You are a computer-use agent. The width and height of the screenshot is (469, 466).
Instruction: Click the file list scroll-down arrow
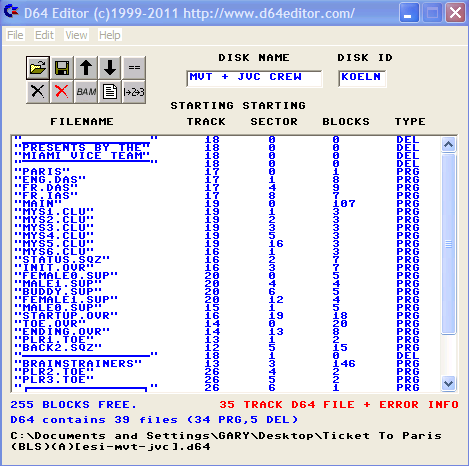coord(449,383)
